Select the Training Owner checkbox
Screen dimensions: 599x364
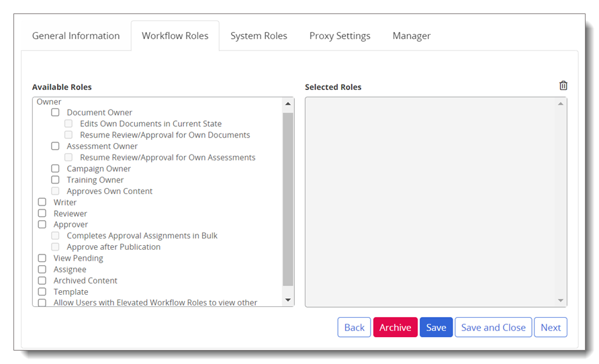[55, 179]
